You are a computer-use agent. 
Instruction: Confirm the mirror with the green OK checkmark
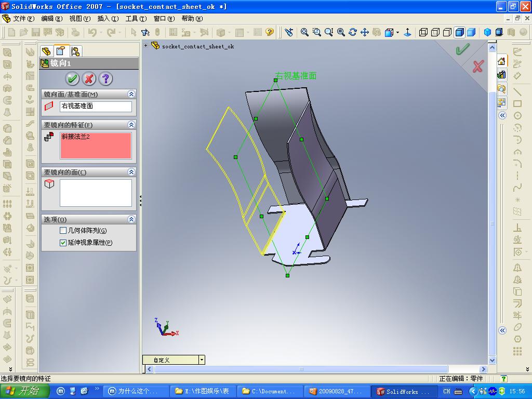click(72, 79)
